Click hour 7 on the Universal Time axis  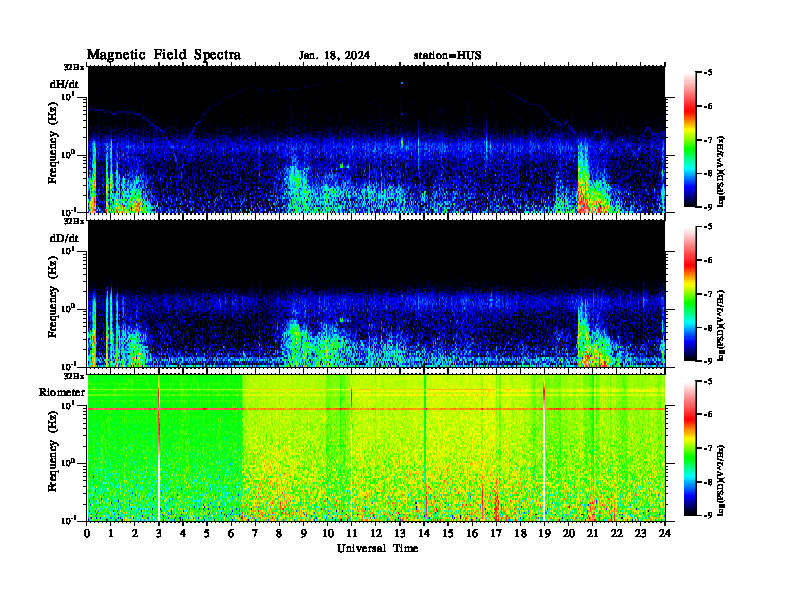tap(255, 533)
